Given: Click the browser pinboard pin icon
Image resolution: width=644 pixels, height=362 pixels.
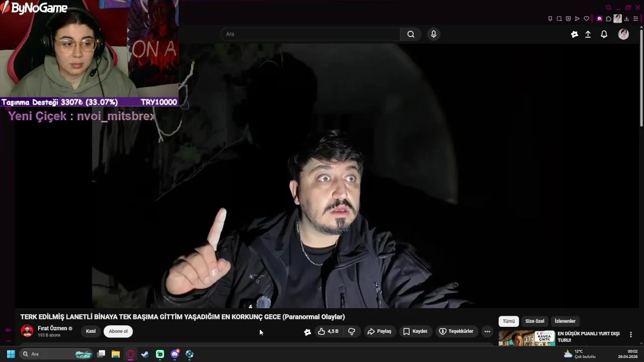Looking at the screenshot, I should coord(550,19).
